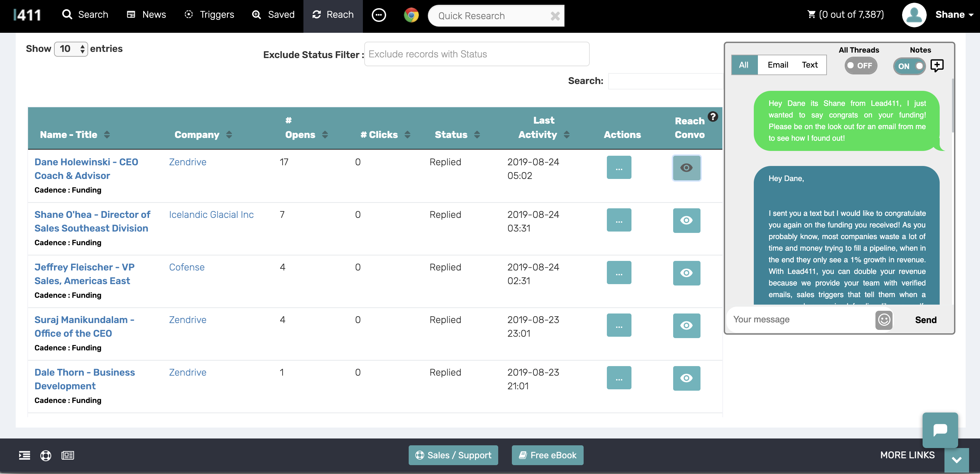Open the chat bubble widget
The image size is (980, 474).
pos(940,430)
